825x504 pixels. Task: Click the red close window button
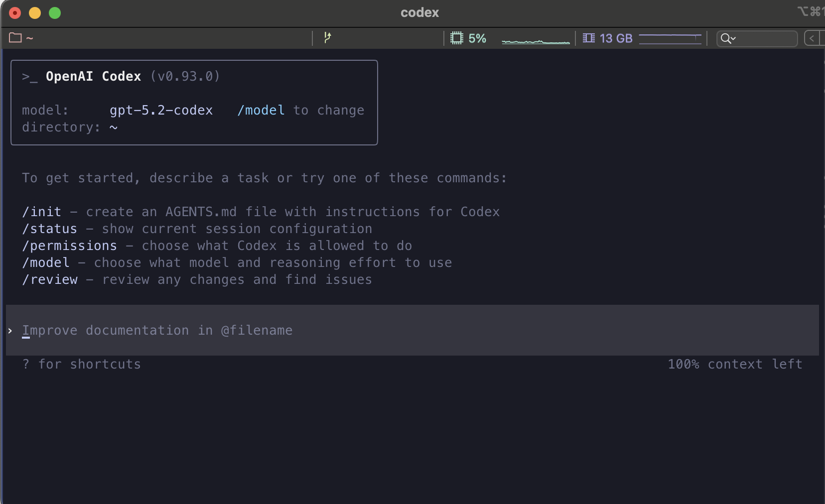coord(15,13)
